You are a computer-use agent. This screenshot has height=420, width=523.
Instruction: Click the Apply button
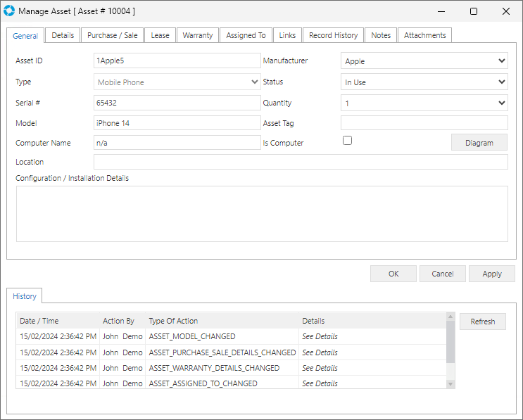(491, 274)
